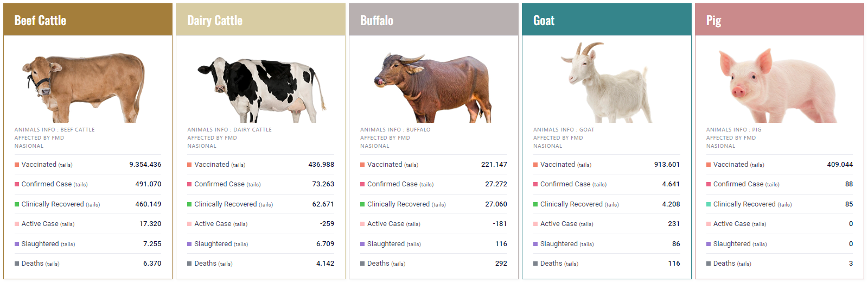Click the brown beef cow image

(84, 86)
